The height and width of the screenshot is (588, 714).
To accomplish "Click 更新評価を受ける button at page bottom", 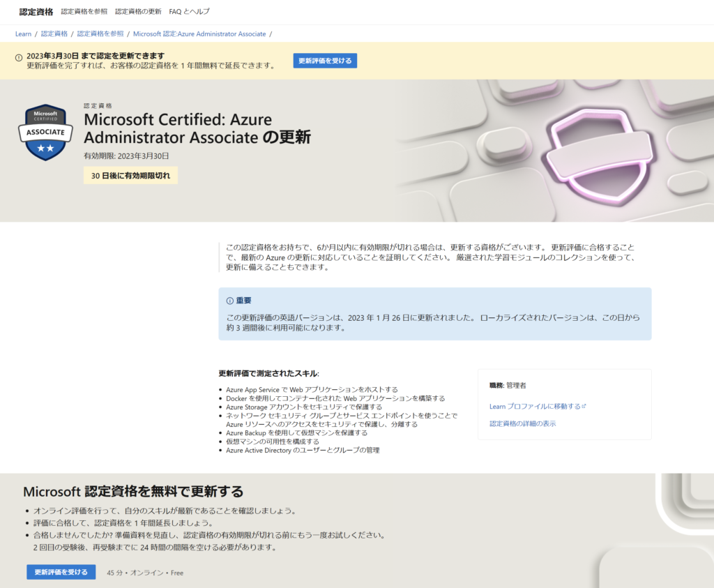I will coord(61,572).
